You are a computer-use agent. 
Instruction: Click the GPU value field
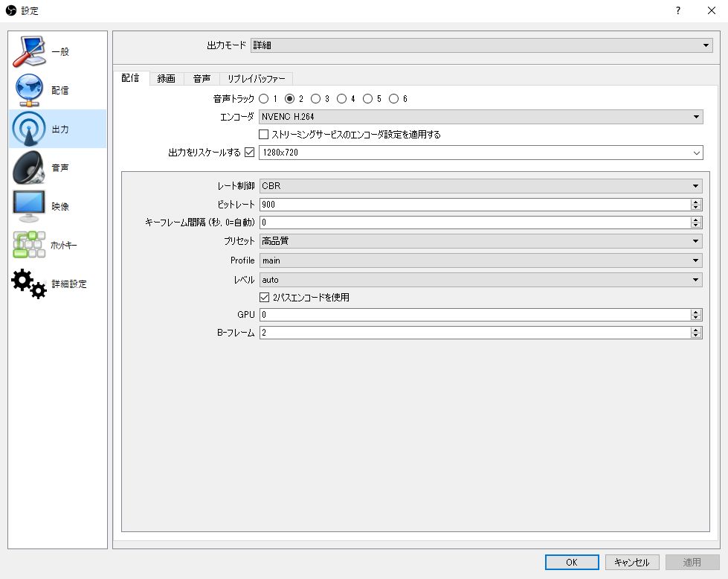pos(474,315)
